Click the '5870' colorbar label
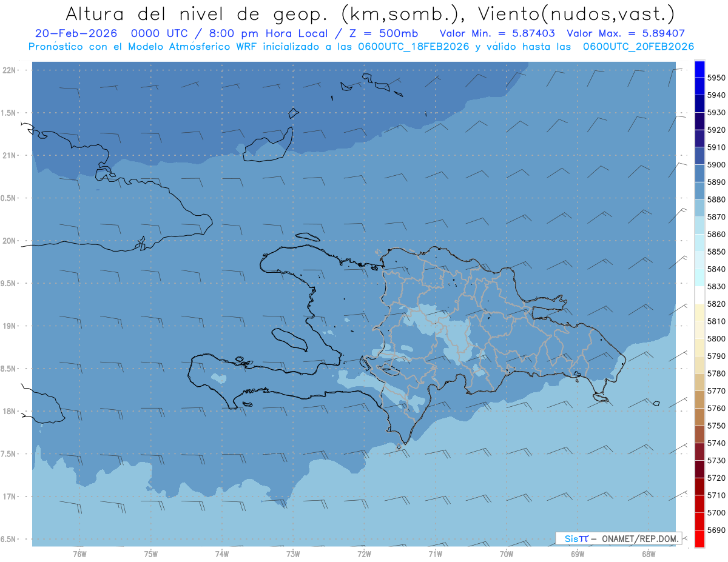 (x=716, y=216)
